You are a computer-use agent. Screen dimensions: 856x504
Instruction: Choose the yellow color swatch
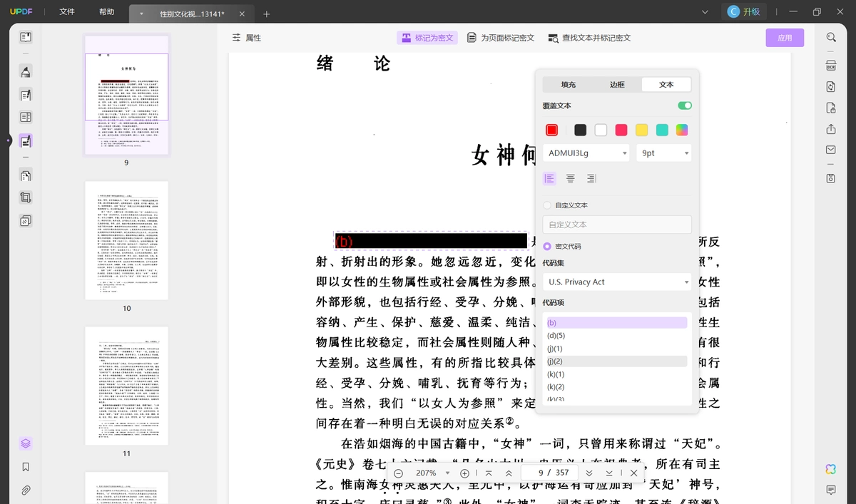(641, 130)
